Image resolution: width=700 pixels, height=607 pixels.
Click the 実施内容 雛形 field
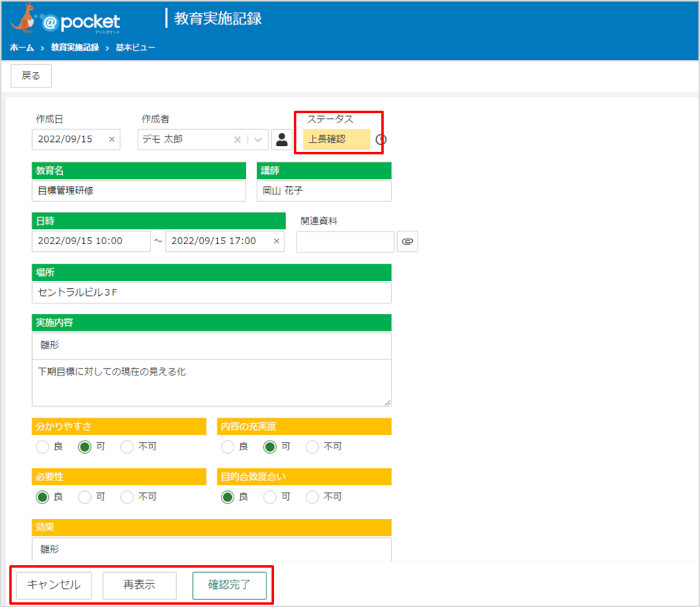tap(212, 345)
